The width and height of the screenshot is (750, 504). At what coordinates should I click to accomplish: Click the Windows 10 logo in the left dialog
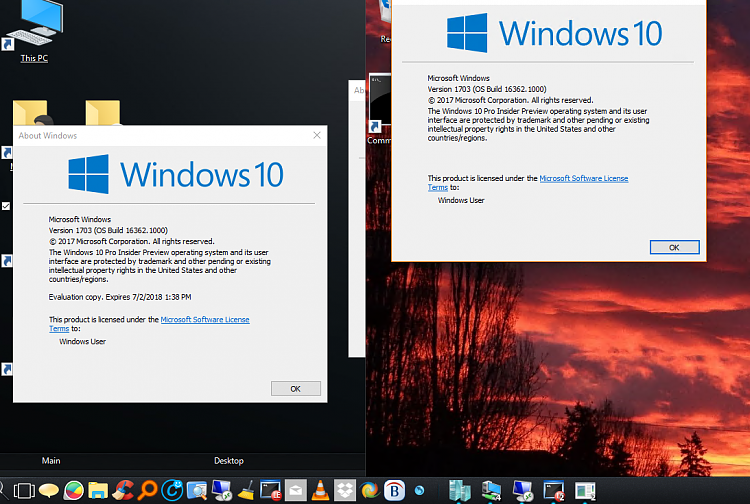click(176, 174)
